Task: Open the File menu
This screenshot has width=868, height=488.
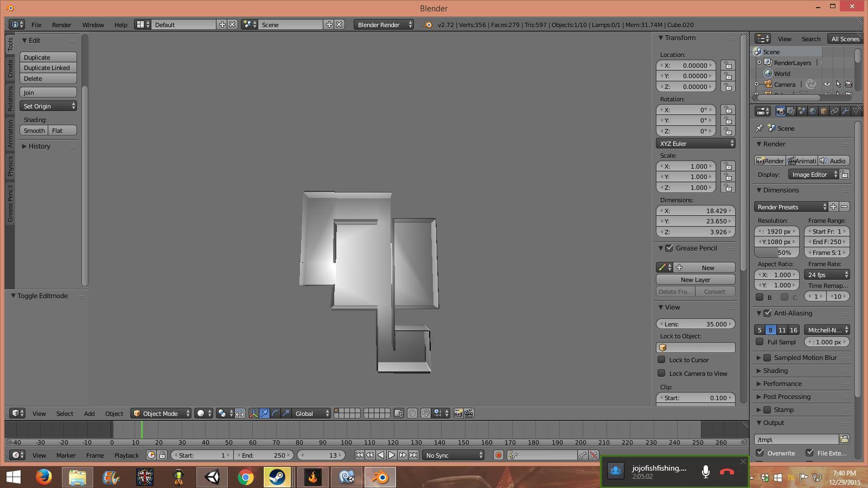Action: click(36, 24)
